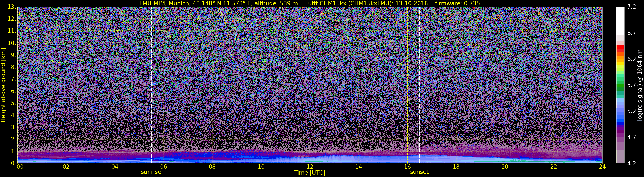Click the colorbar label 'log(rc-signal) @ 1064 nm'

pos(640,85)
